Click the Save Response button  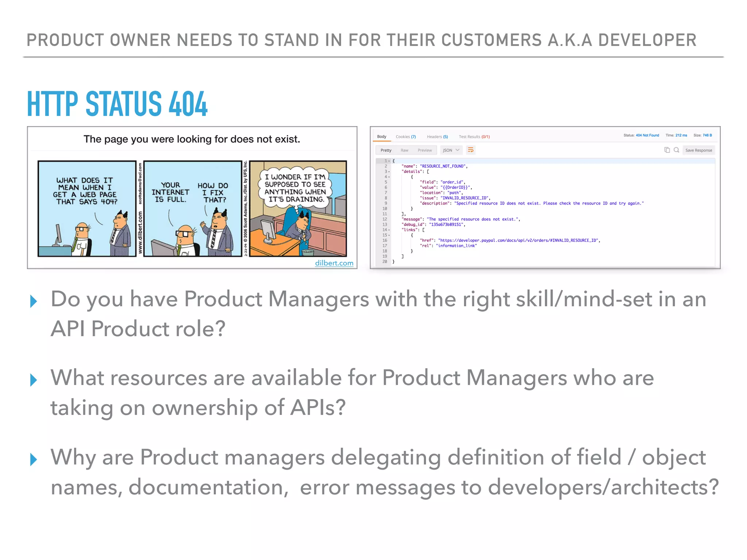[698, 150]
